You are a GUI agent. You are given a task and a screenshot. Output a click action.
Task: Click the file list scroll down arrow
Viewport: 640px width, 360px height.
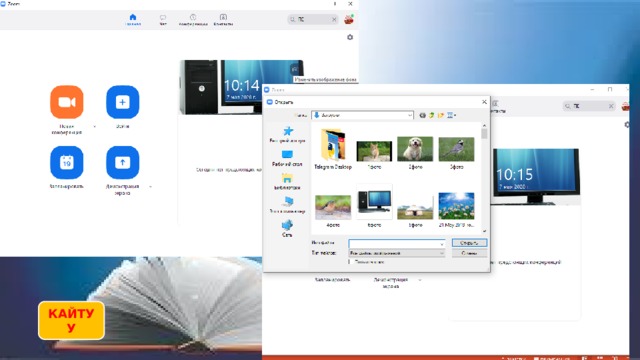[484, 231]
